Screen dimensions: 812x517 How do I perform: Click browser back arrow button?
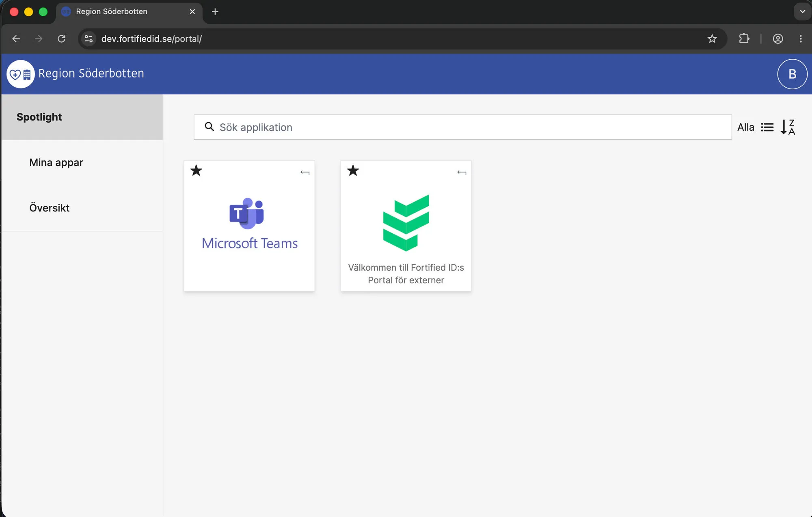tap(16, 39)
